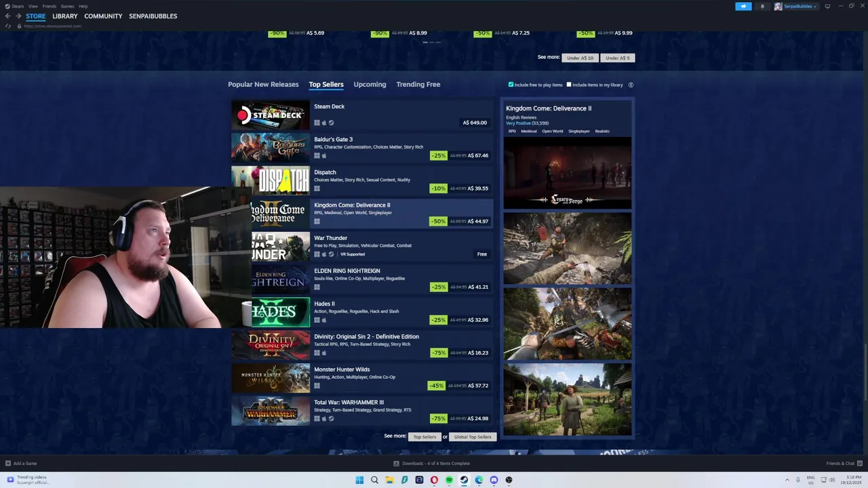Click the store URL address field

[x=52, y=26]
